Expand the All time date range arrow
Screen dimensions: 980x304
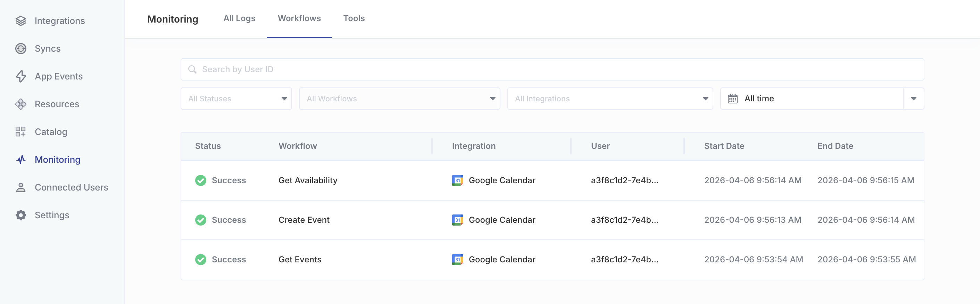coord(913,99)
